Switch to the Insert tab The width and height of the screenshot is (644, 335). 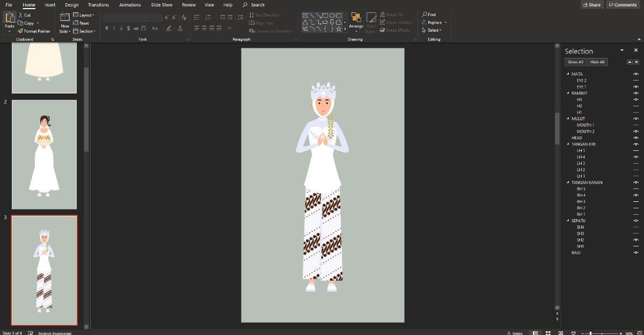tap(50, 5)
